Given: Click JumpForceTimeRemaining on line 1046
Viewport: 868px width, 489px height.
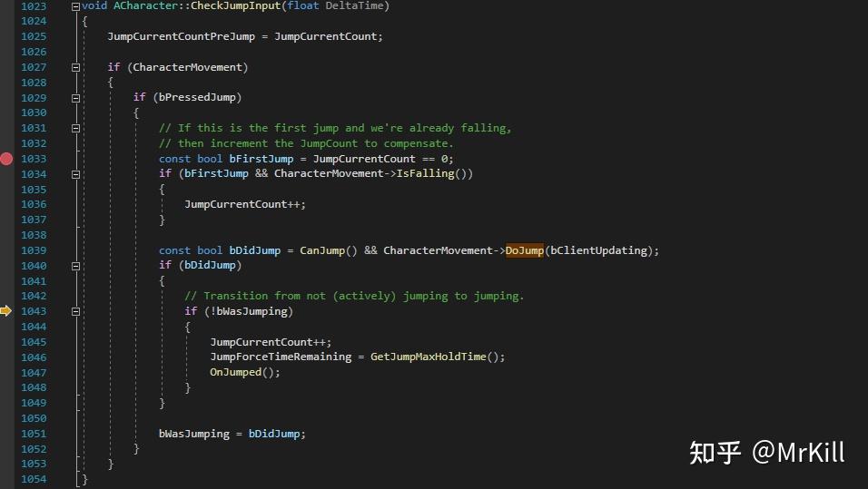Looking at the screenshot, I should coord(281,357).
